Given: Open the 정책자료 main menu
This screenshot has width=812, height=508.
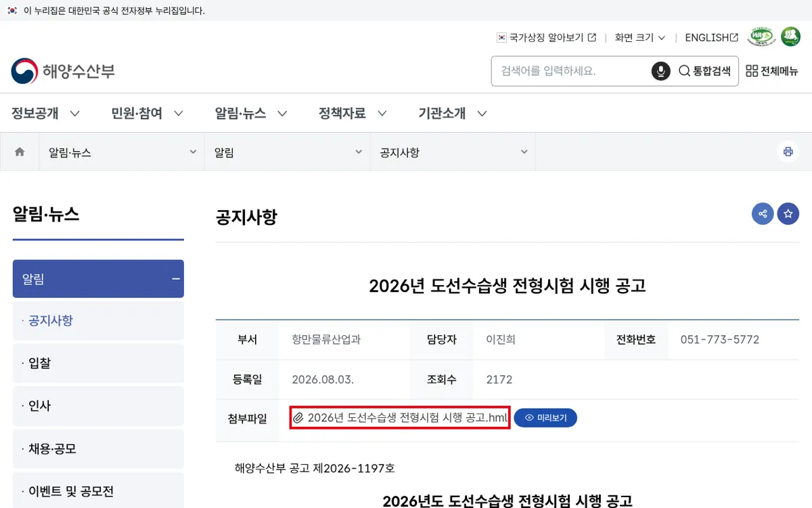Looking at the screenshot, I should (353, 113).
